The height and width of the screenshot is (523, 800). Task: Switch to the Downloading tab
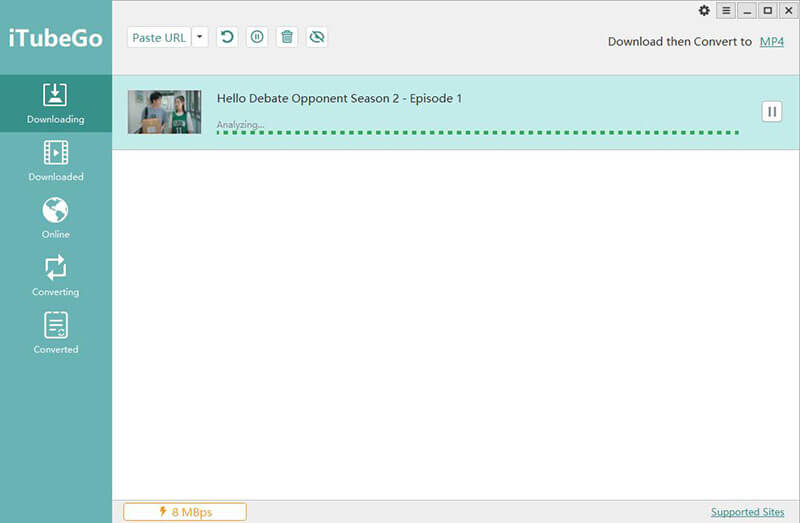(56, 104)
